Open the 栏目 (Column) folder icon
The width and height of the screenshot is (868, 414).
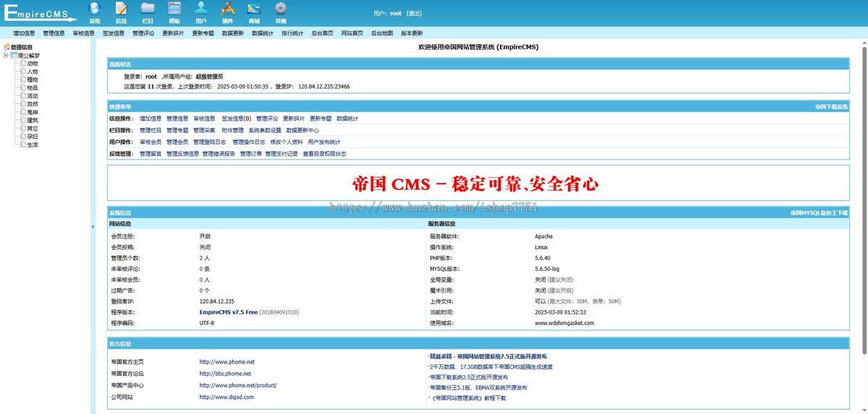[x=148, y=9]
